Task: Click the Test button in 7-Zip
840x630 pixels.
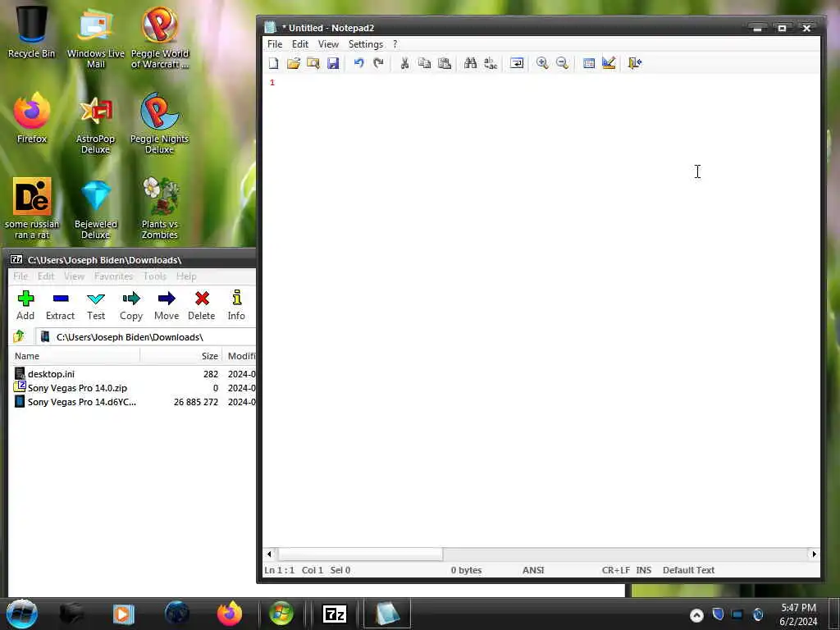Action: (x=96, y=305)
